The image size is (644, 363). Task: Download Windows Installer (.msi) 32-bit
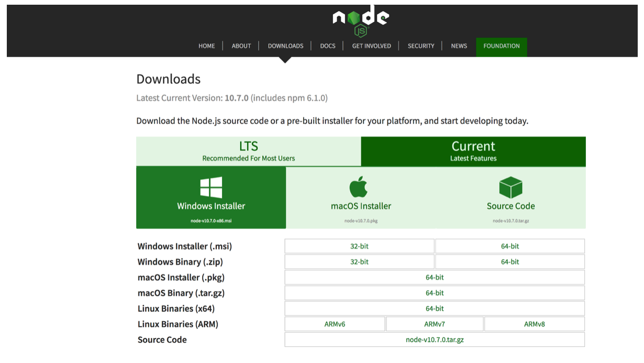click(x=359, y=246)
